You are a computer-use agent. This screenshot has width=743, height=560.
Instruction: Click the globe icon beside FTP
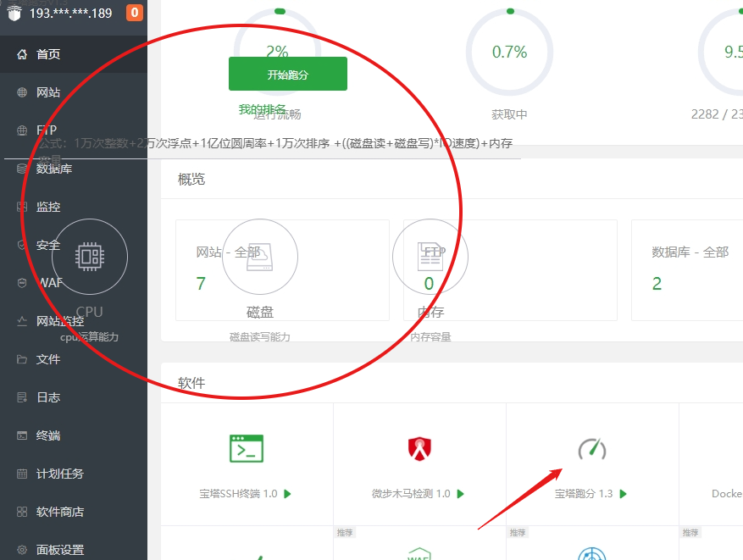click(x=22, y=130)
